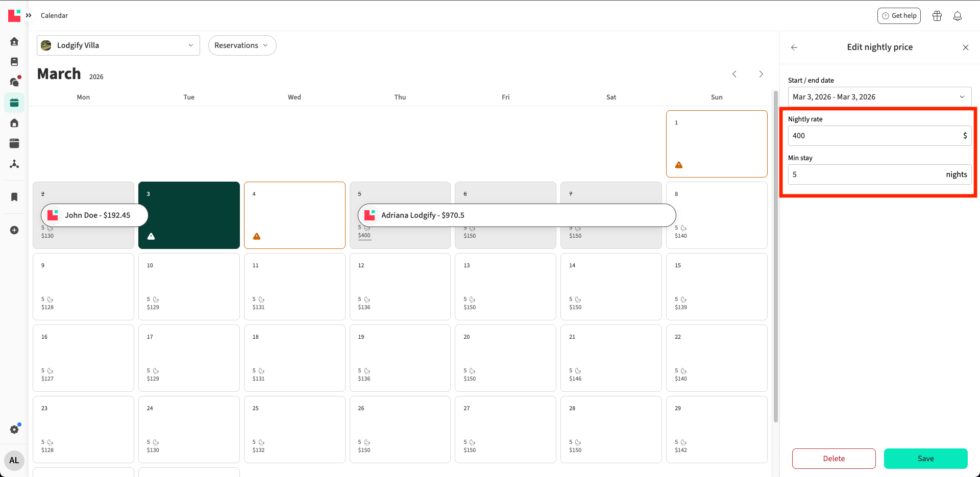Click the plus icon in left sidebar
Image resolution: width=980 pixels, height=477 pixels.
pyautogui.click(x=14, y=230)
